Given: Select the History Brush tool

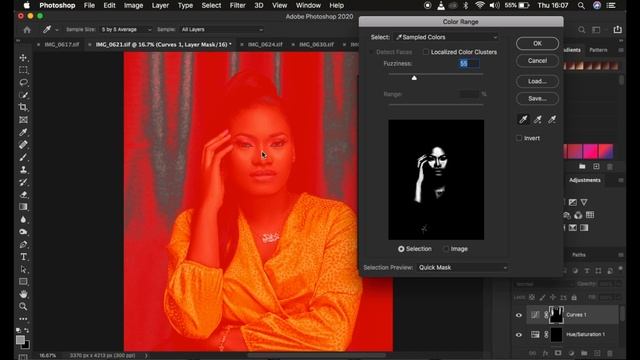Looking at the screenshot, I should 23,182.
